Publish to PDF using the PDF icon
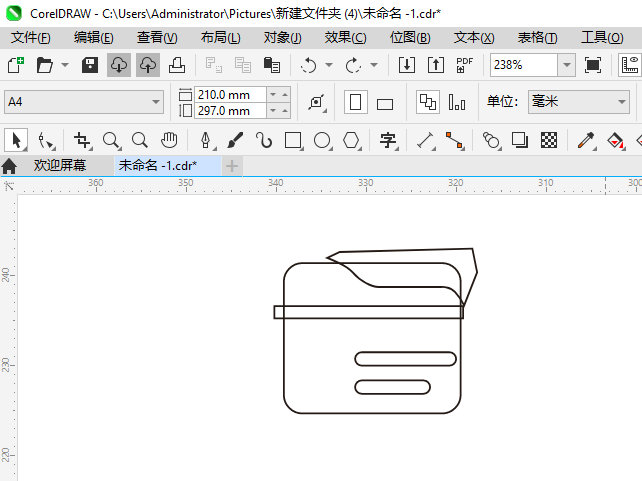The image size is (642, 481). tap(465, 65)
